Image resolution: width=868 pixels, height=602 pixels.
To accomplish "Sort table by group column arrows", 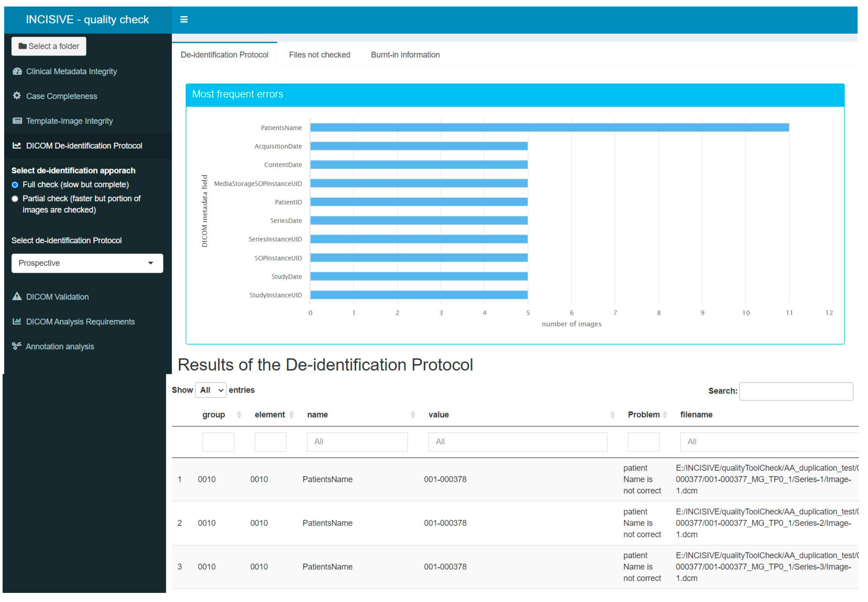I will tap(239, 415).
